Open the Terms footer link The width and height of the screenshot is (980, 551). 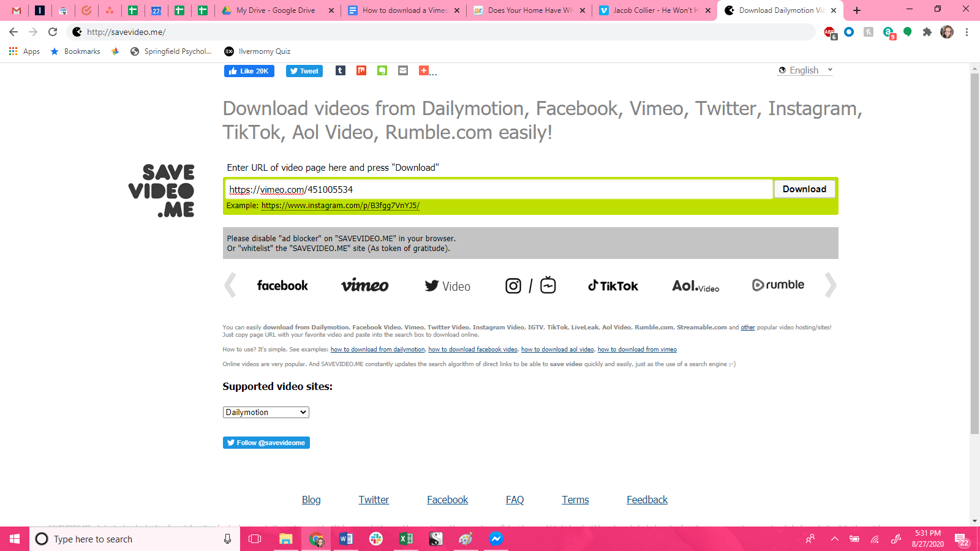coord(575,500)
